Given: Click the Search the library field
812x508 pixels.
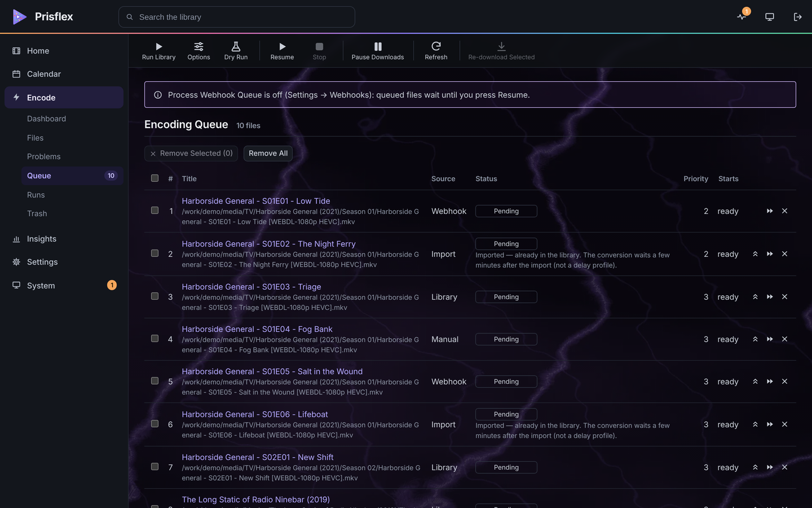Looking at the screenshot, I should [x=237, y=17].
